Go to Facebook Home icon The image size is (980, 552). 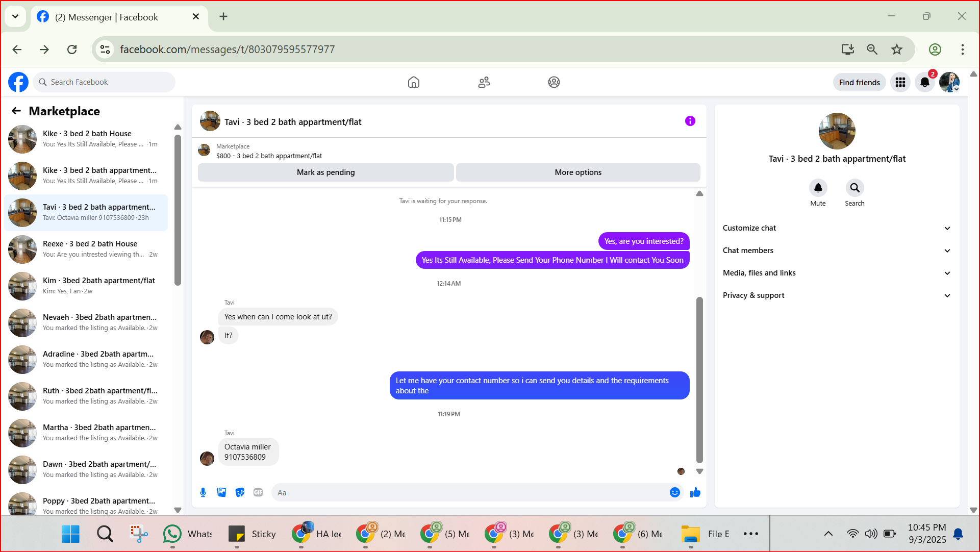(414, 82)
